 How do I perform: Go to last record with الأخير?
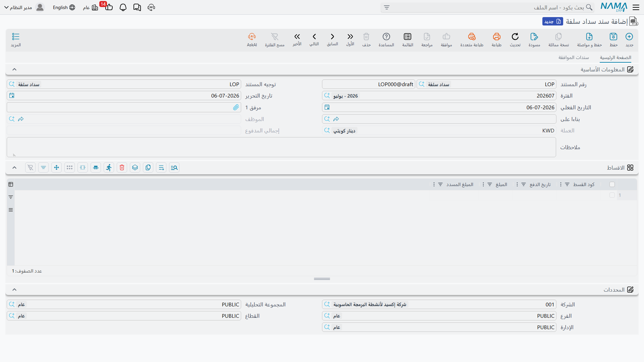click(x=297, y=39)
